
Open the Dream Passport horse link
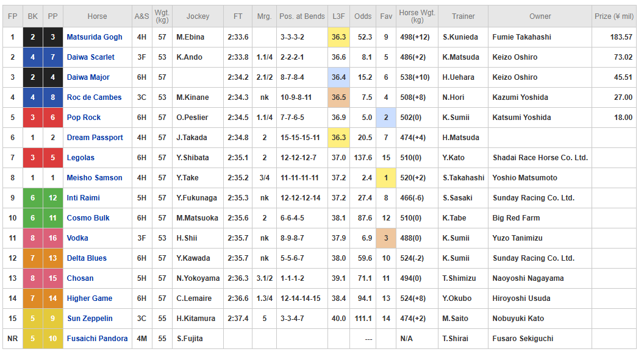(x=95, y=137)
